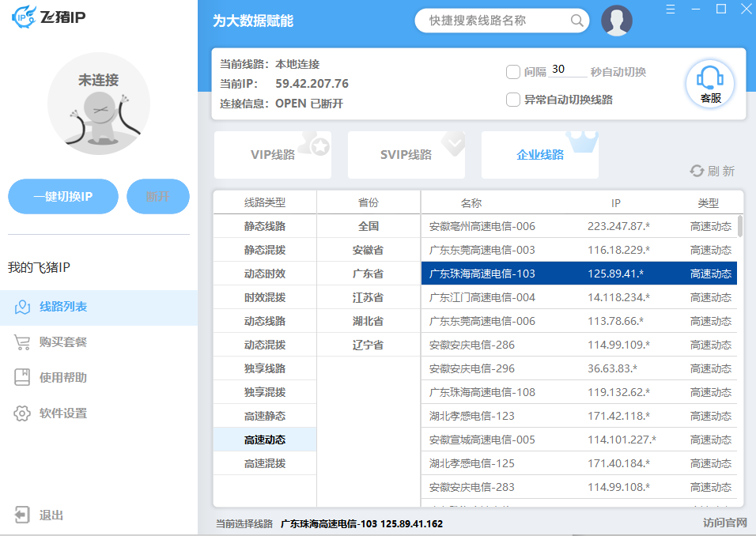Click the 访问官网 link
Image resolution: width=756 pixels, height=536 pixels.
(724, 523)
